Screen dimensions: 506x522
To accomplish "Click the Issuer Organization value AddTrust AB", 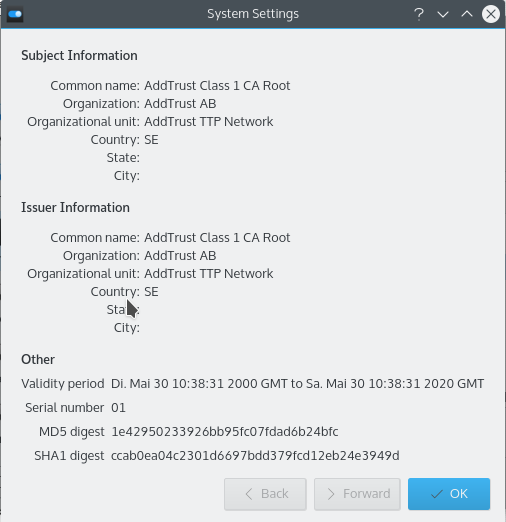I will coord(180,256).
